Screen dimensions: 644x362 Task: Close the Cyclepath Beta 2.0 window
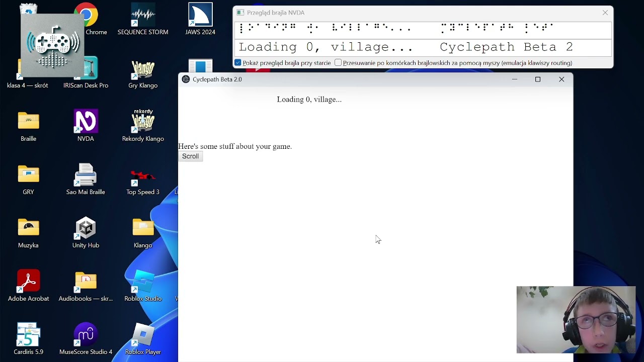[x=561, y=79]
